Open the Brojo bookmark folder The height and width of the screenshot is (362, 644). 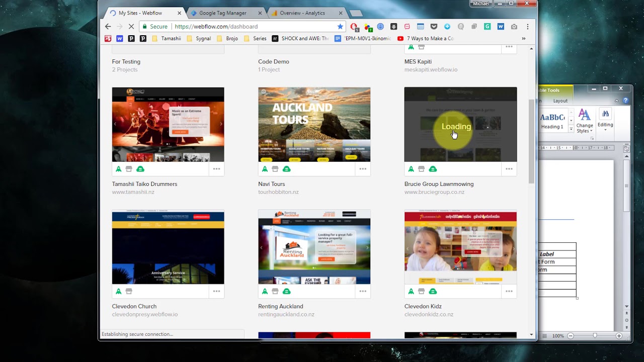tap(227, 38)
